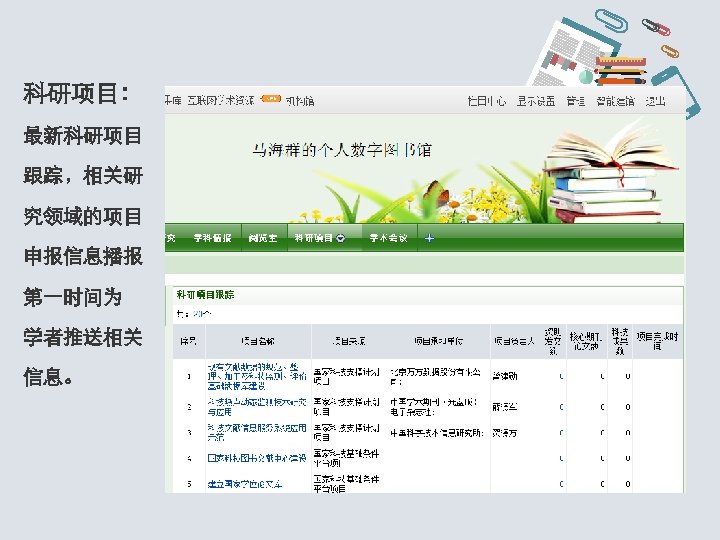Click the 项目名称 column header
Viewport: 720px width, 540px height.
(x=258, y=341)
